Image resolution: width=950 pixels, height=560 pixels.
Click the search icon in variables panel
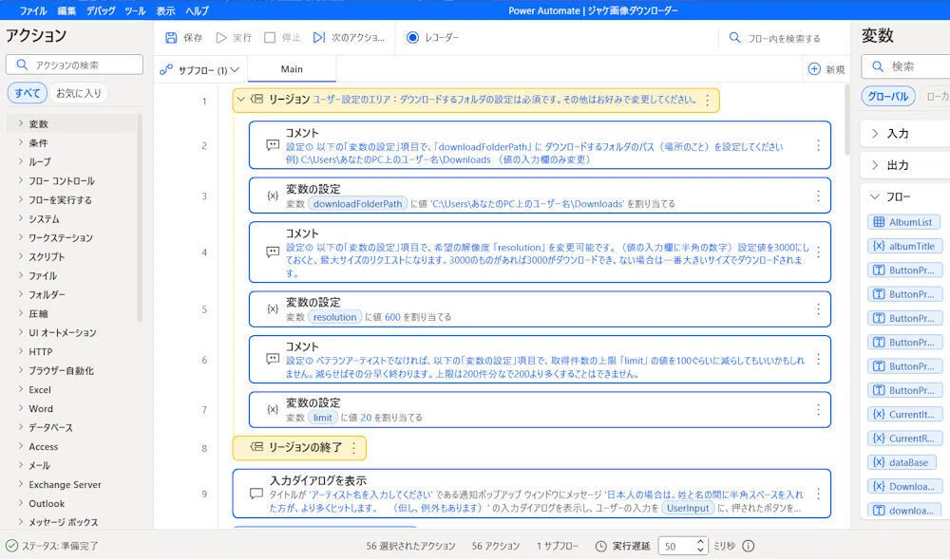click(877, 66)
